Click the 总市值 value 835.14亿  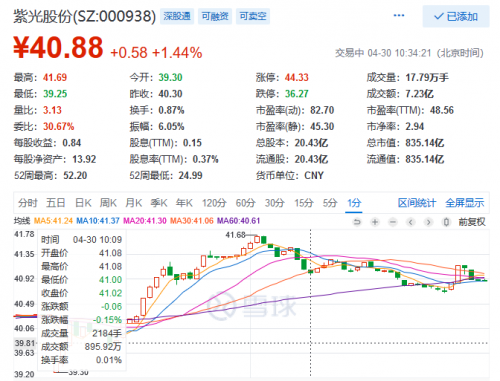coord(425,143)
